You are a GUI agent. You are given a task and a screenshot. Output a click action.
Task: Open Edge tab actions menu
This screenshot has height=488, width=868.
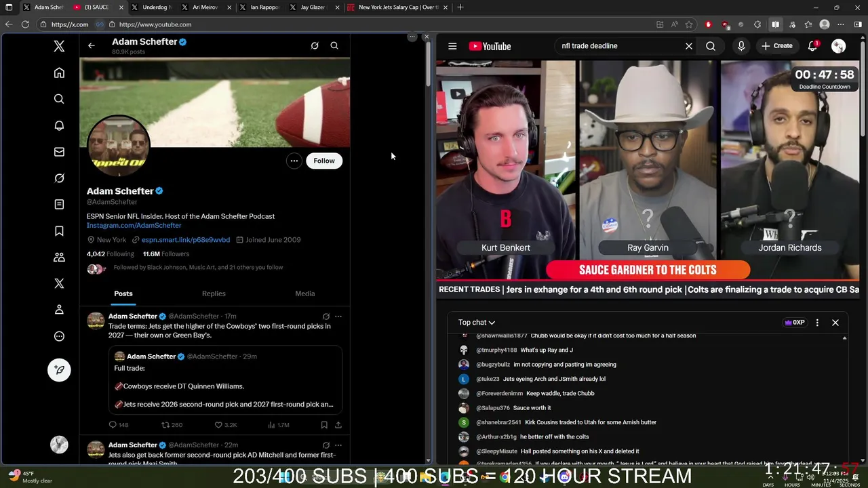tap(9, 7)
